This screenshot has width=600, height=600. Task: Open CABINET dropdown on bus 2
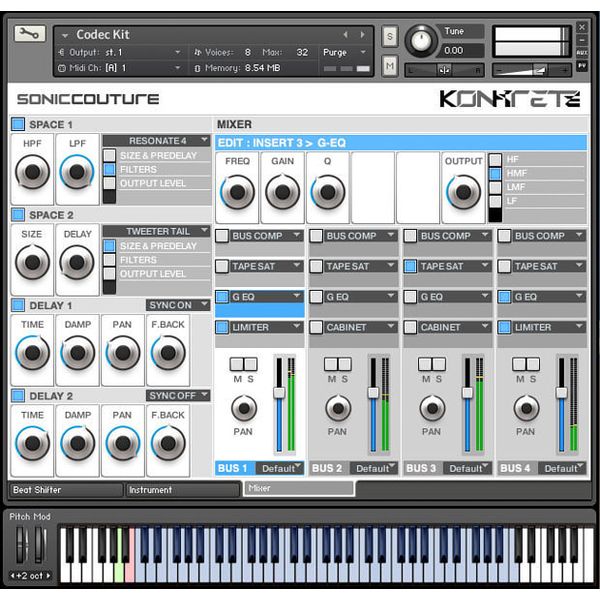[361, 328]
